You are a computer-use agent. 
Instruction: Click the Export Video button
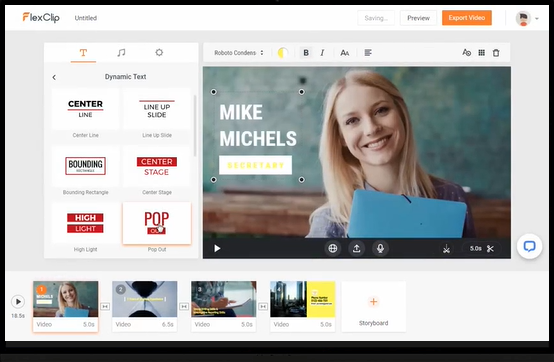point(467,18)
